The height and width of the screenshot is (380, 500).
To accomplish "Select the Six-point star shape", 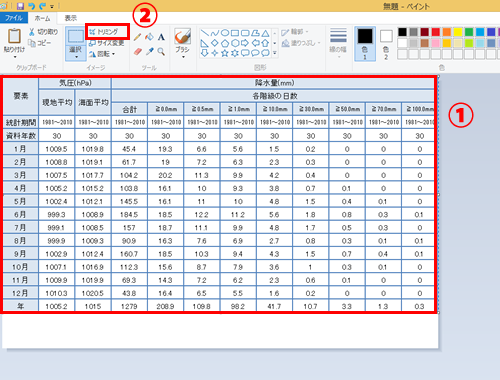I will pyautogui.click(x=235, y=53).
